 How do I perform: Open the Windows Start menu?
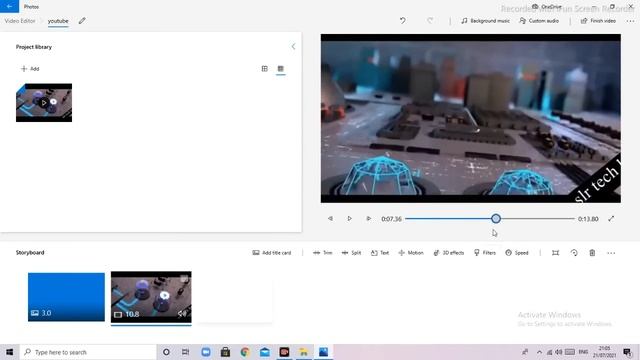tap(9, 352)
